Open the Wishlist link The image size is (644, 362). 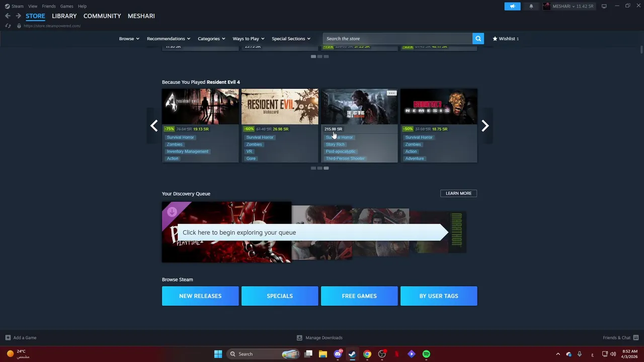tap(506, 39)
